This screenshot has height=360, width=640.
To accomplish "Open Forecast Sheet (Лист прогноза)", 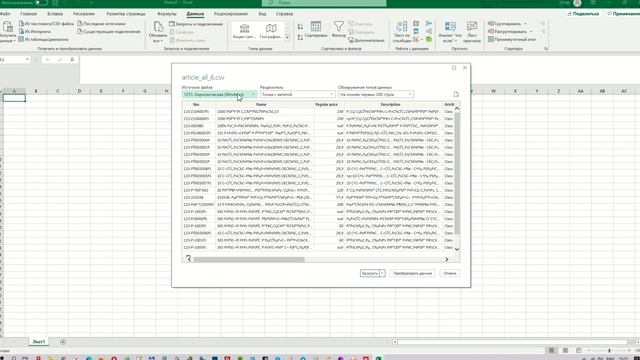I will click(472, 32).
